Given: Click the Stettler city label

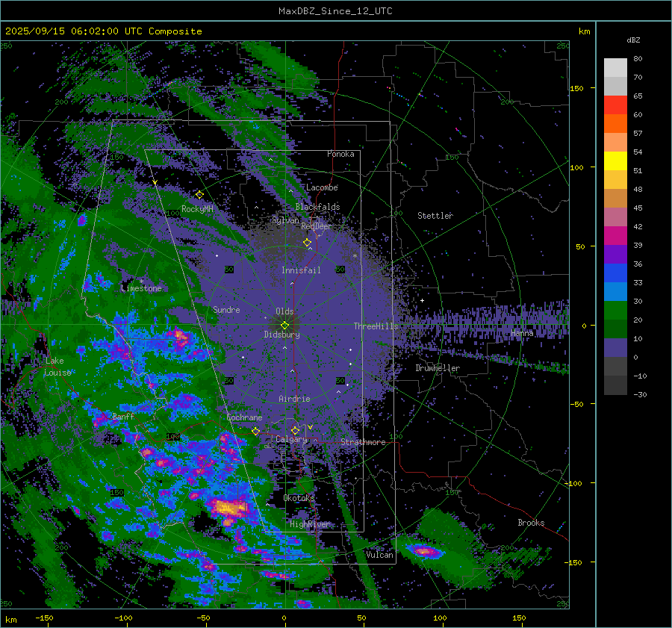Looking at the screenshot, I should (435, 216).
